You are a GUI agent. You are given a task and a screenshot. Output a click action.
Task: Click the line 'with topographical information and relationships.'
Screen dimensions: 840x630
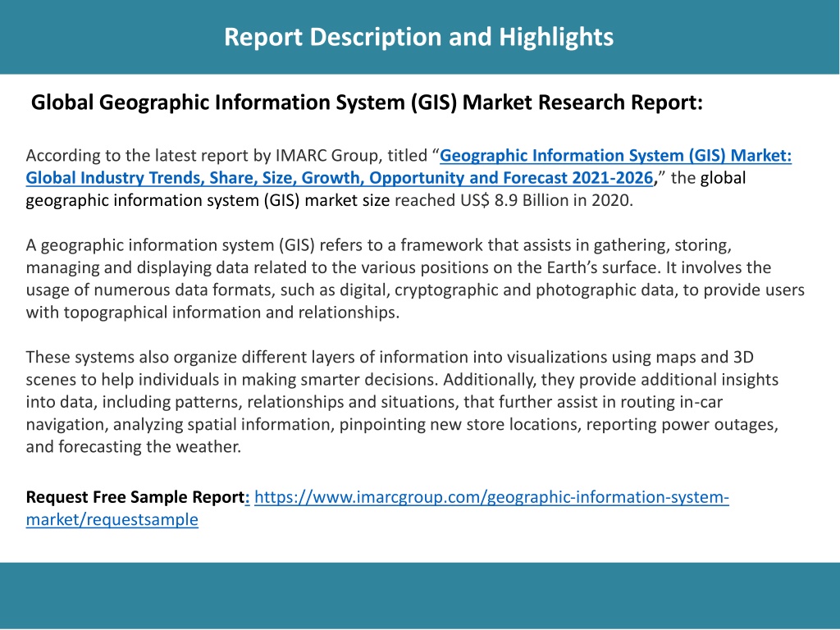(212, 313)
